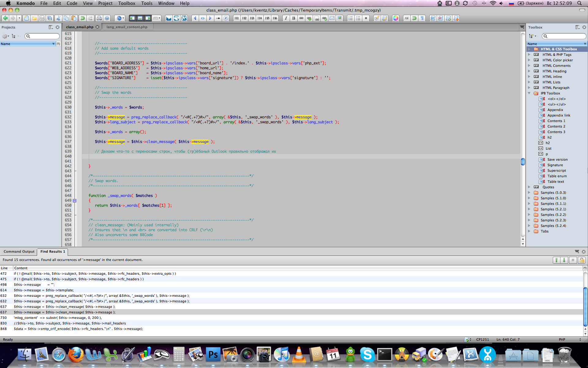Click the undo arrow icon
Image resolution: width=588 pixels, height=368 pixels.
coord(82,18)
